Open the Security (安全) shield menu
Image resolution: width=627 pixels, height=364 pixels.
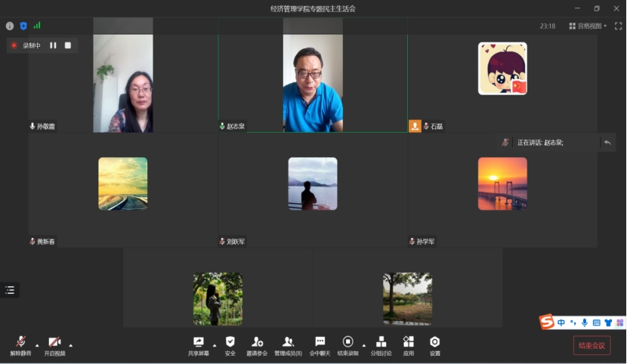click(230, 344)
